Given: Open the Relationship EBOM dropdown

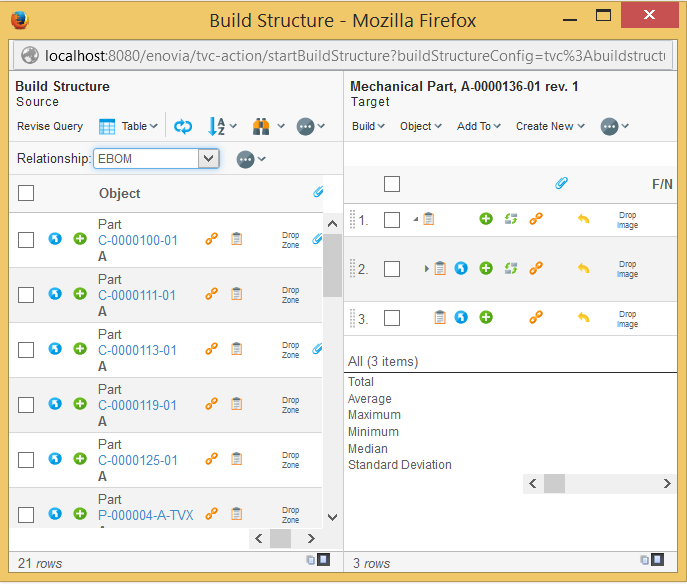Looking at the screenshot, I should (x=208, y=158).
